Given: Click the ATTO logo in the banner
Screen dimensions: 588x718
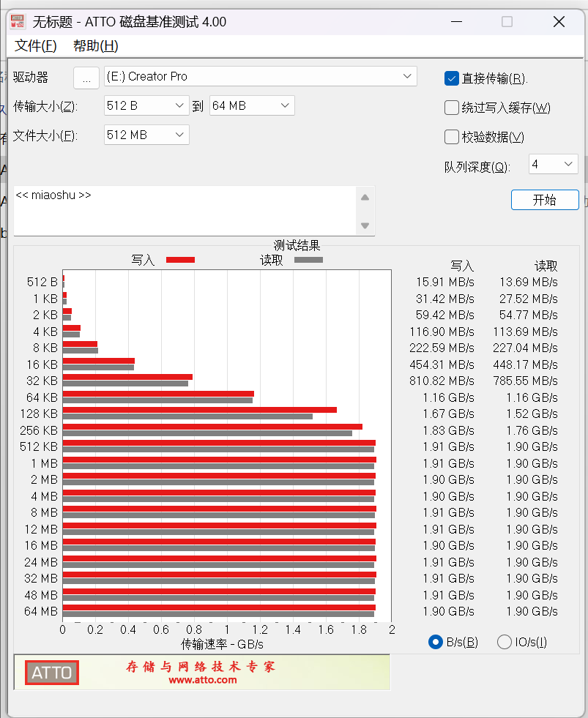Looking at the screenshot, I should click(x=52, y=673).
